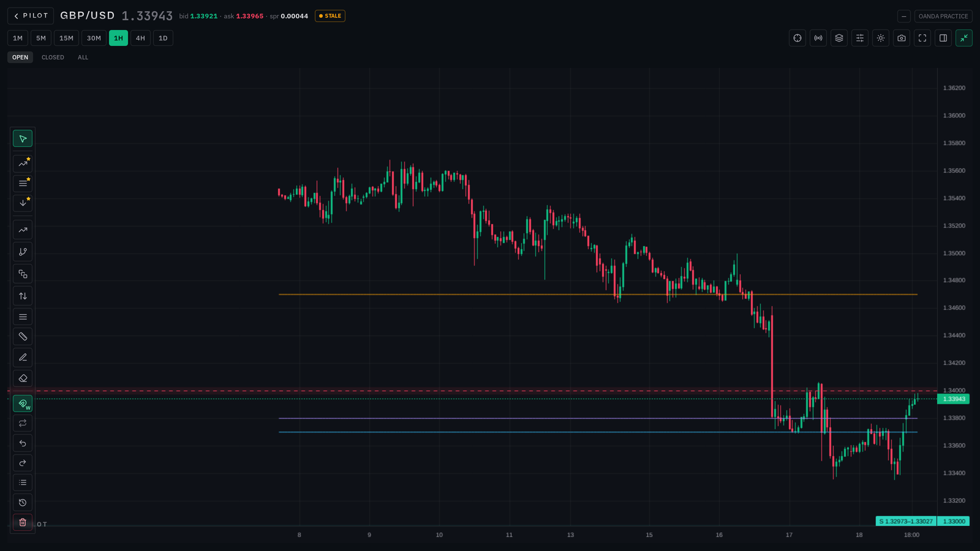This screenshot has width=980, height=551.
Task: Click the STALE status badge
Action: [x=330, y=16]
